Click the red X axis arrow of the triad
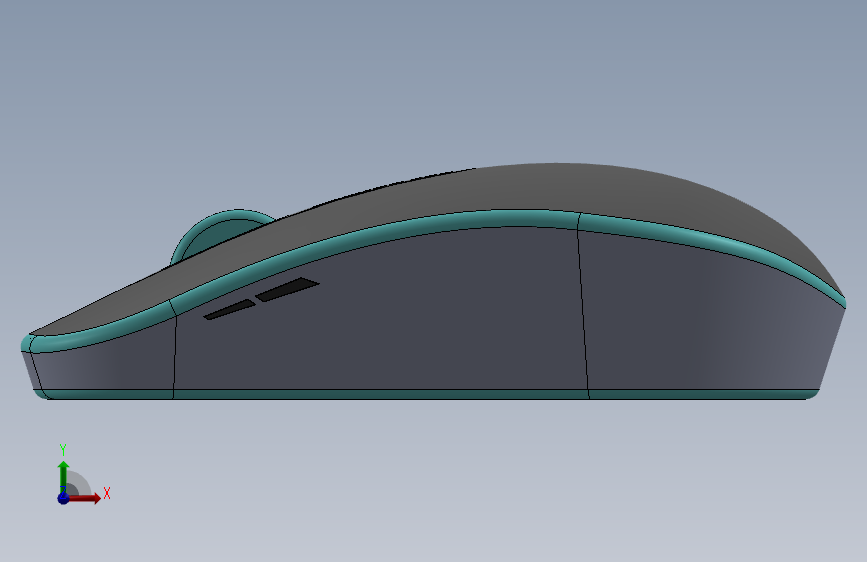Viewport: 867px width, 562px height. 84,498
